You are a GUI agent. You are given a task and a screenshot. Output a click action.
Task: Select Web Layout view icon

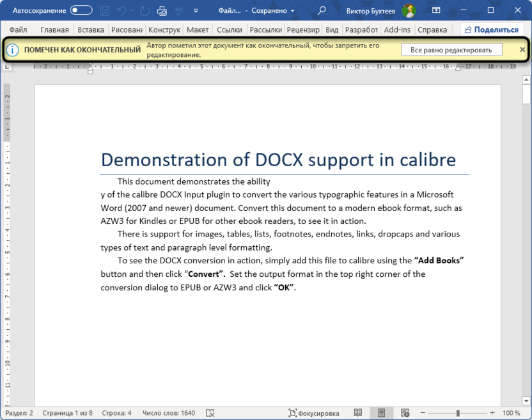click(x=405, y=413)
